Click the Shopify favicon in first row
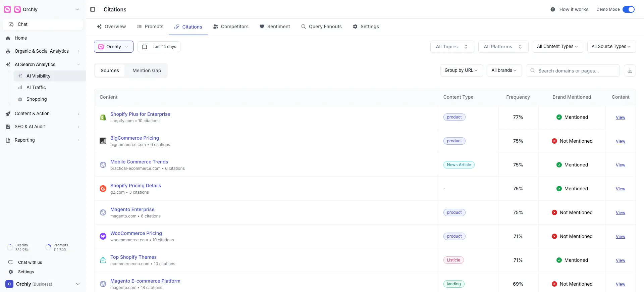 coord(103,117)
